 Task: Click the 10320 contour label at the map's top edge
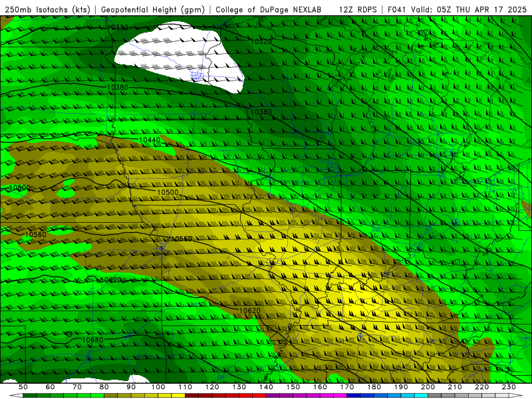pyautogui.click(x=118, y=27)
